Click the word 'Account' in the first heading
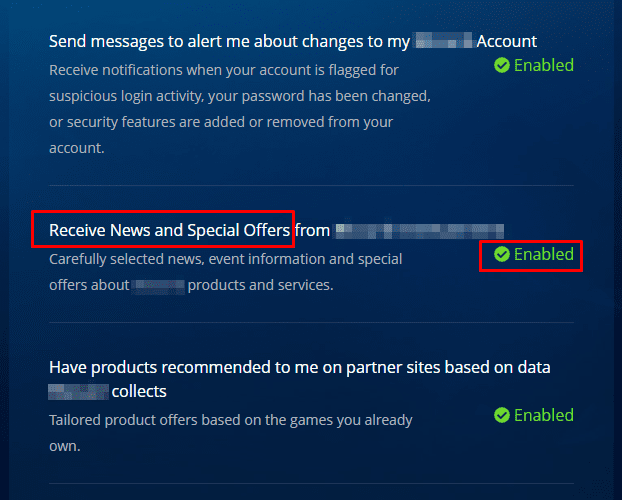 point(507,41)
